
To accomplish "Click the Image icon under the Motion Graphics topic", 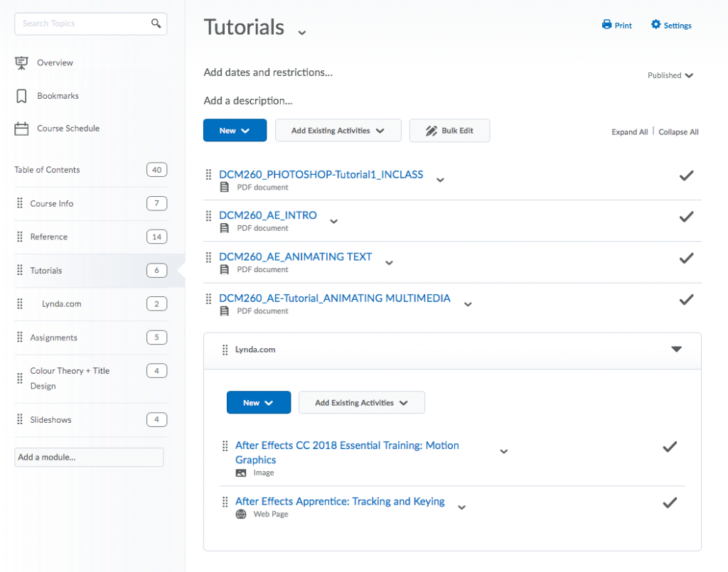I will click(x=241, y=472).
